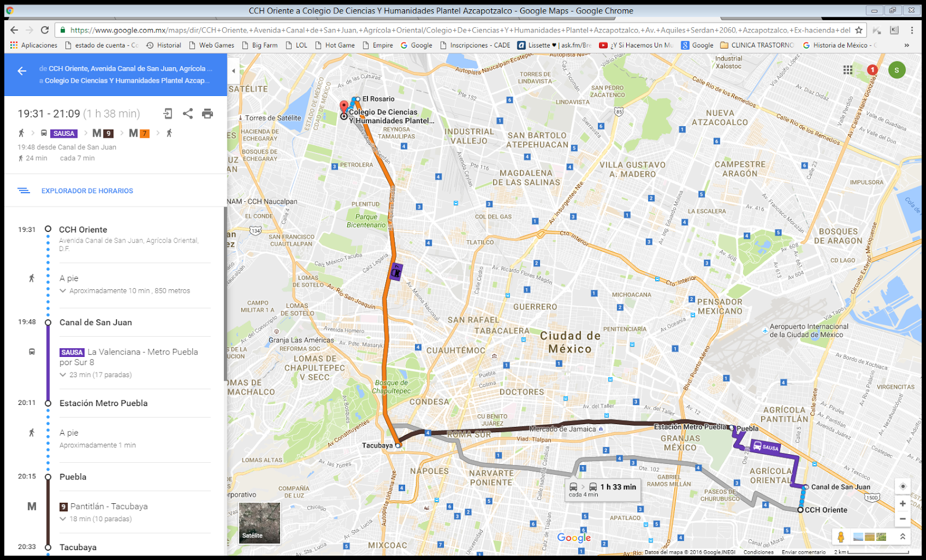Viewport: 926px width, 560px height.
Task: Open the Explorador de Horarios
Action: click(x=87, y=190)
